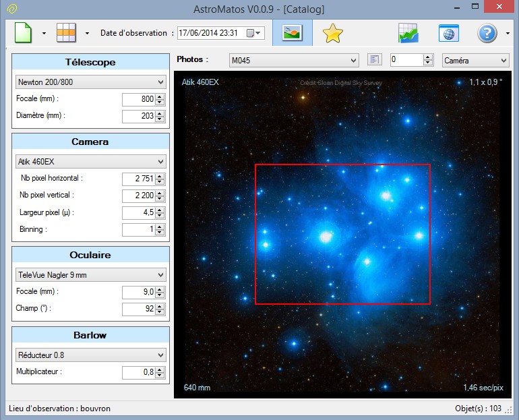
Task: Click the Diamètre 203 field
Action: [x=138, y=116]
